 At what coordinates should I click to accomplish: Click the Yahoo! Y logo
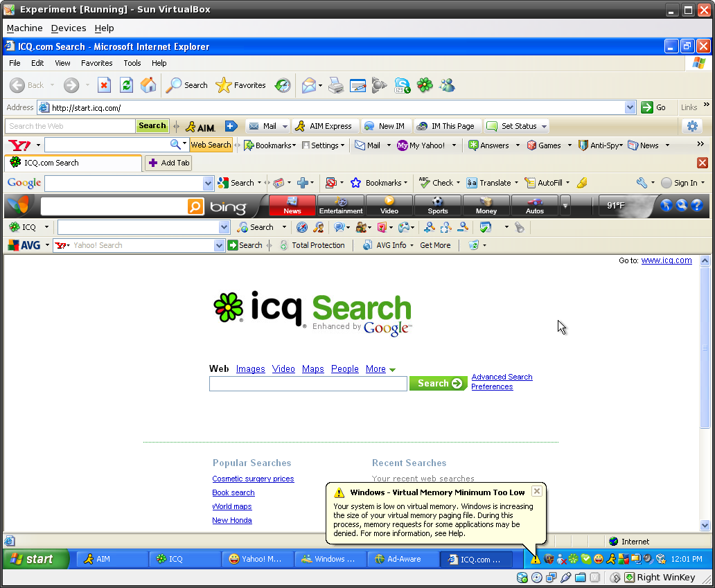pyautogui.click(x=19, y=145)
